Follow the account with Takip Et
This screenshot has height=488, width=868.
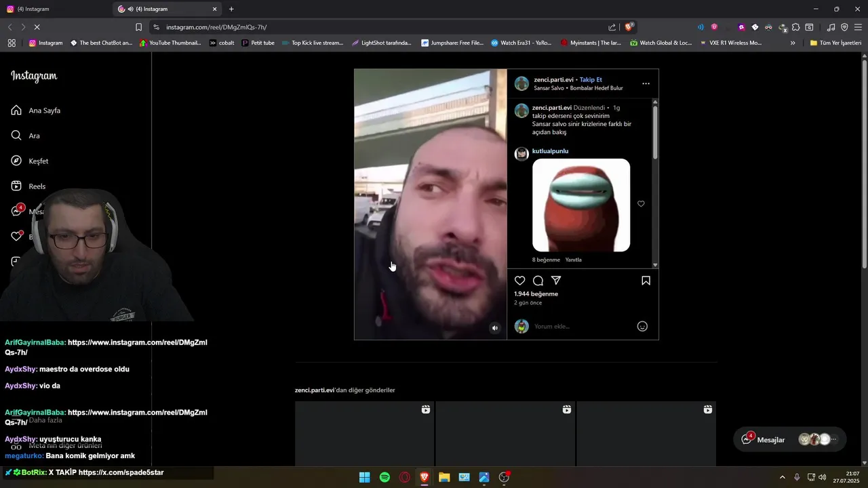point(591,79)
